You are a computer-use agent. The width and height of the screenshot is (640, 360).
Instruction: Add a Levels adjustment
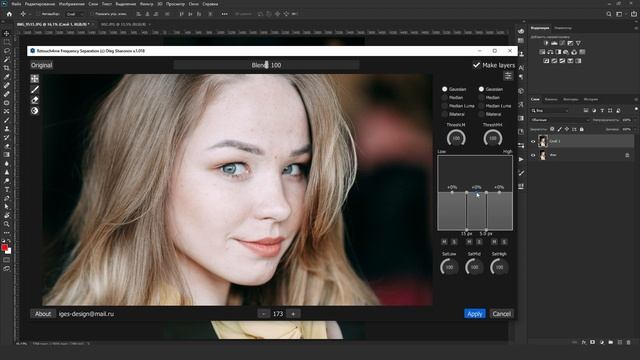coord(554,43)
